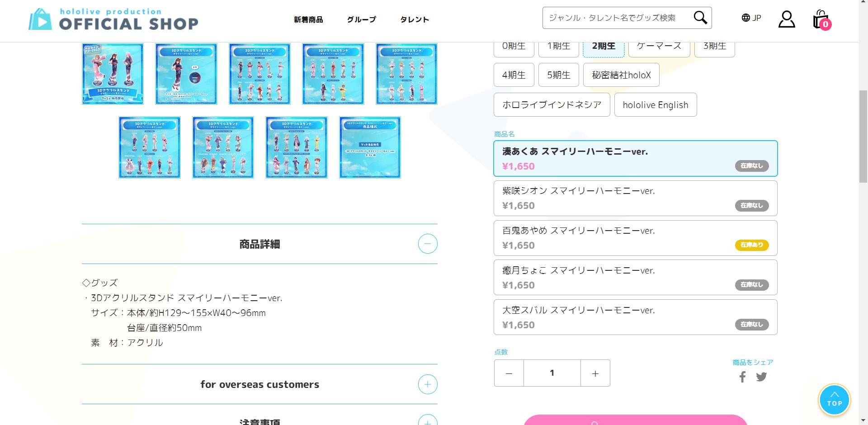Viewport: 868px width, 425px height.
Task: Choose 大空スバル スマイリーハーモニーver. product
Action: point(636,317)
